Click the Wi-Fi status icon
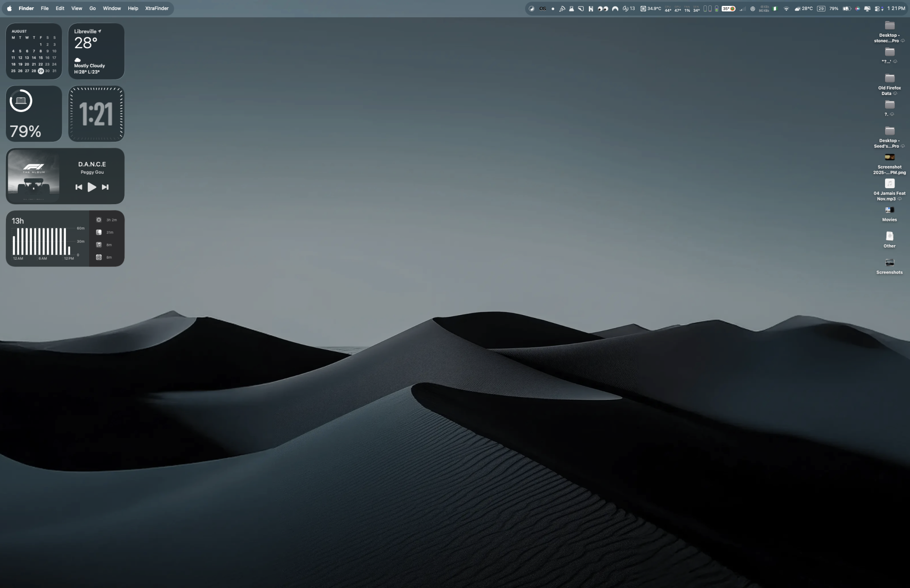 (786, 9)
